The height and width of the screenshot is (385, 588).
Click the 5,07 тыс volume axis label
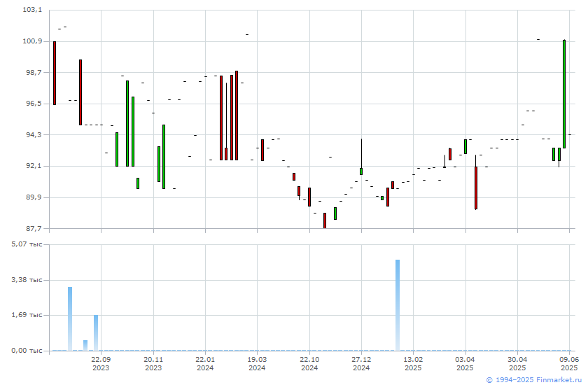(x=27, y=244)
